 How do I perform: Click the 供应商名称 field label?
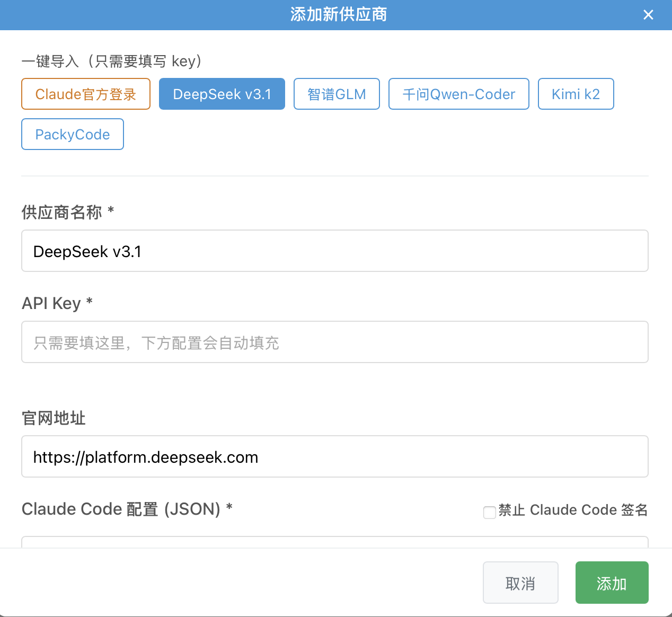pyautogui.click(x=62, y=213)
